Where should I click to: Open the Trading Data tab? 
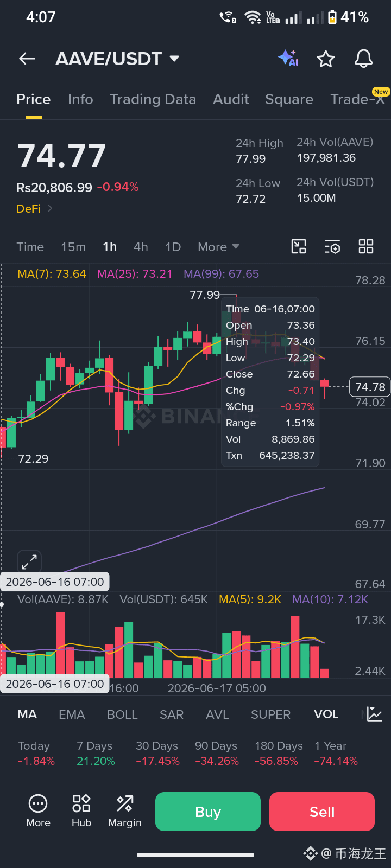coord(153,99)
